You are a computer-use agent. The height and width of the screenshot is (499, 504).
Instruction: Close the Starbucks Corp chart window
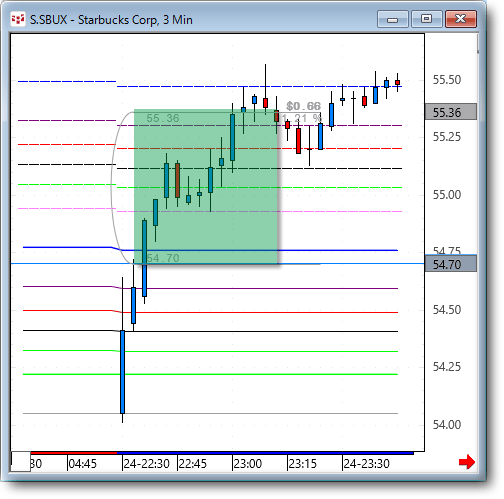[461, 19]
